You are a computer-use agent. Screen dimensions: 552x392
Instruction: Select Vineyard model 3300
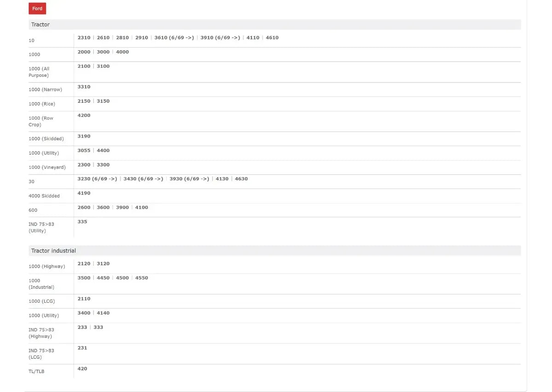(x=103, y=165)
